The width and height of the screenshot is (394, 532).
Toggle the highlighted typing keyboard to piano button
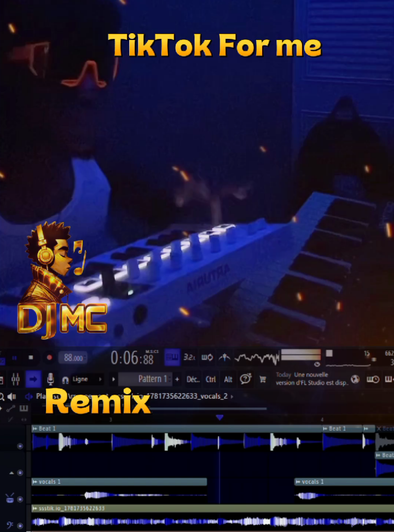pos(172,358)
